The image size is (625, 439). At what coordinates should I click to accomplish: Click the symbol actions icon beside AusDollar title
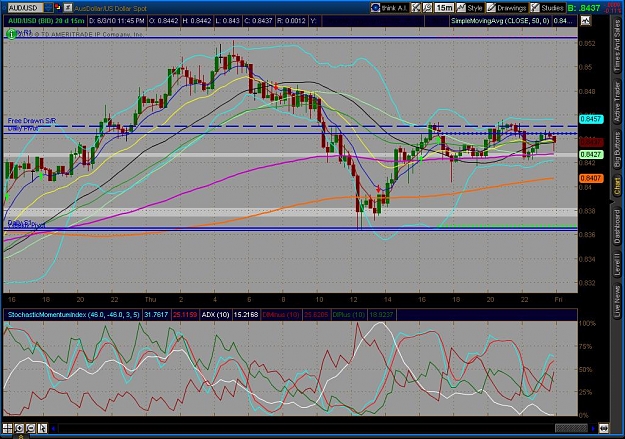pyautogui.click(x=68, y=8)
